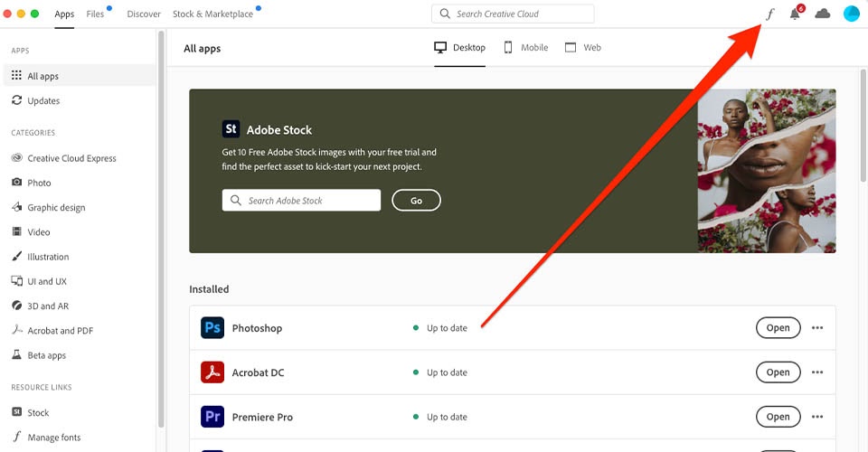Click the Installed section heading
868x452 pixels.
[209, 288]
